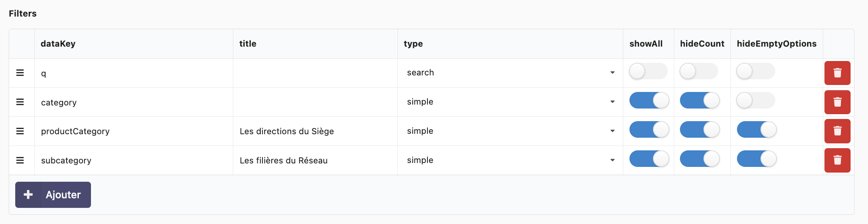Enable showAll for the q filter
The image size is (868, 224).
(648, 71)
